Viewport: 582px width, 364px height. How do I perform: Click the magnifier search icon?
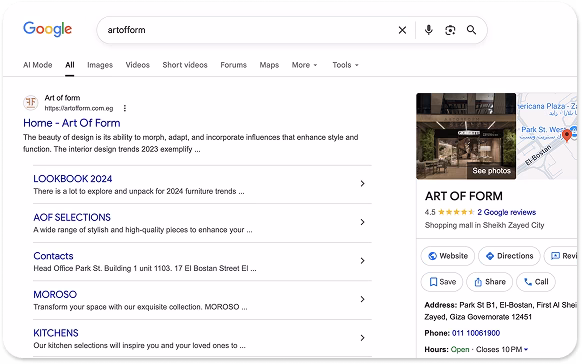(471, 30)
